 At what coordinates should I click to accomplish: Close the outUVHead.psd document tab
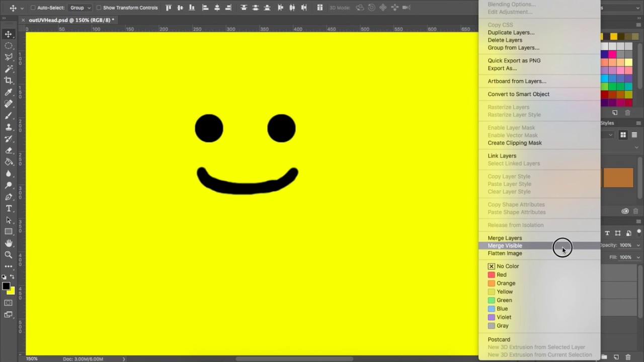point(23,20)
